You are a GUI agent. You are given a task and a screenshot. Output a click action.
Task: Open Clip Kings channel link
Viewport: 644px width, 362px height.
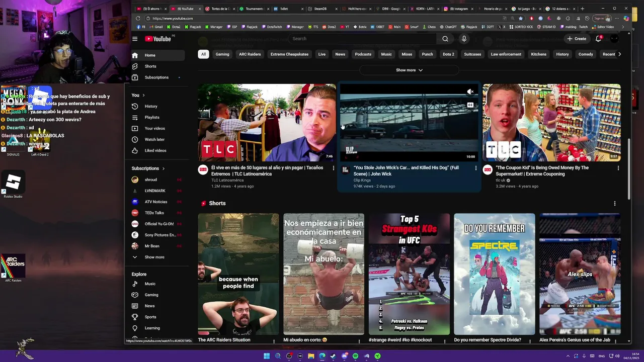[x=362, y=180]
